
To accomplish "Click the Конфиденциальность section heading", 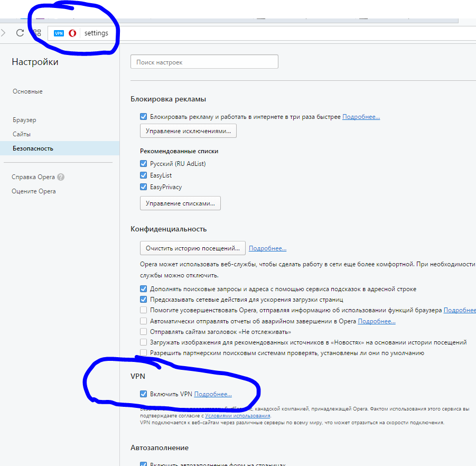I will click(169, 229).
